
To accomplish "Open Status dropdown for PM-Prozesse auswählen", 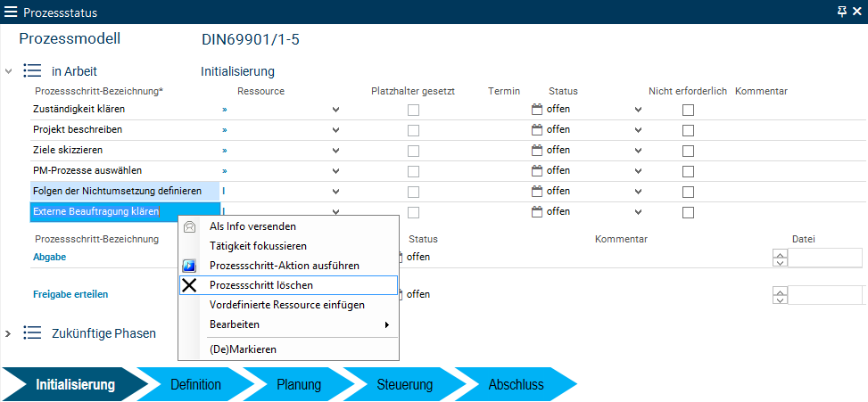I will click(638, 171).
